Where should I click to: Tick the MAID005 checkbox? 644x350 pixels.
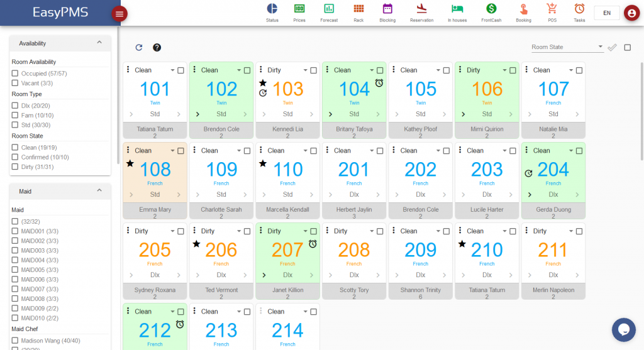15,270
